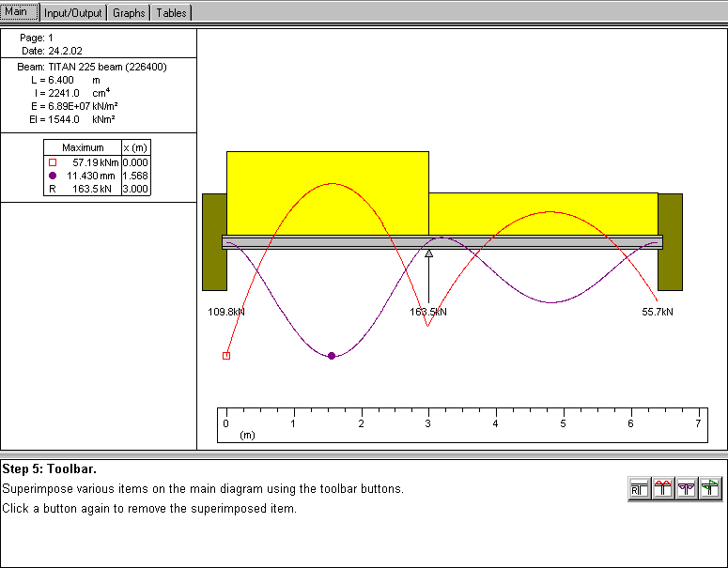Viewport: 728px width, 568px height.
Task: Click the 109.8kN left reaction label
Action: coord(226,312)
